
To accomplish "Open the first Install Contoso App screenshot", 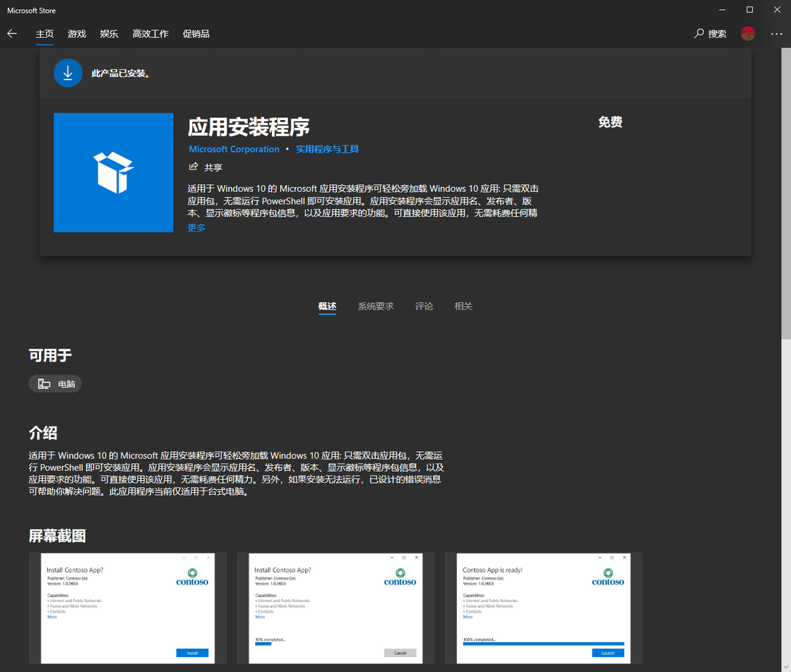I will [x=128, y=608].
